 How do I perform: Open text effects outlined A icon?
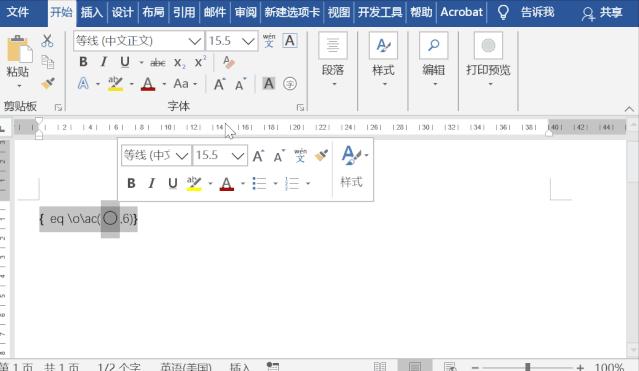tap(83, 84)
